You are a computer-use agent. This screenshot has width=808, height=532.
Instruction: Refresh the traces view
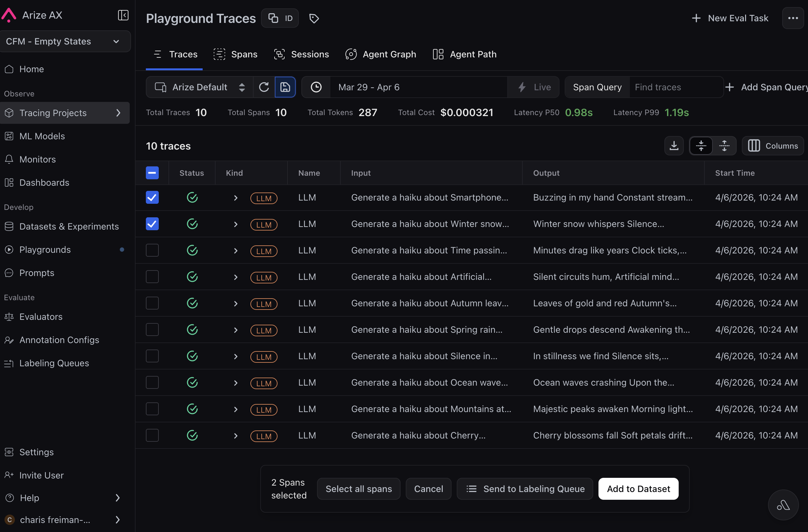tap(264, 87)
